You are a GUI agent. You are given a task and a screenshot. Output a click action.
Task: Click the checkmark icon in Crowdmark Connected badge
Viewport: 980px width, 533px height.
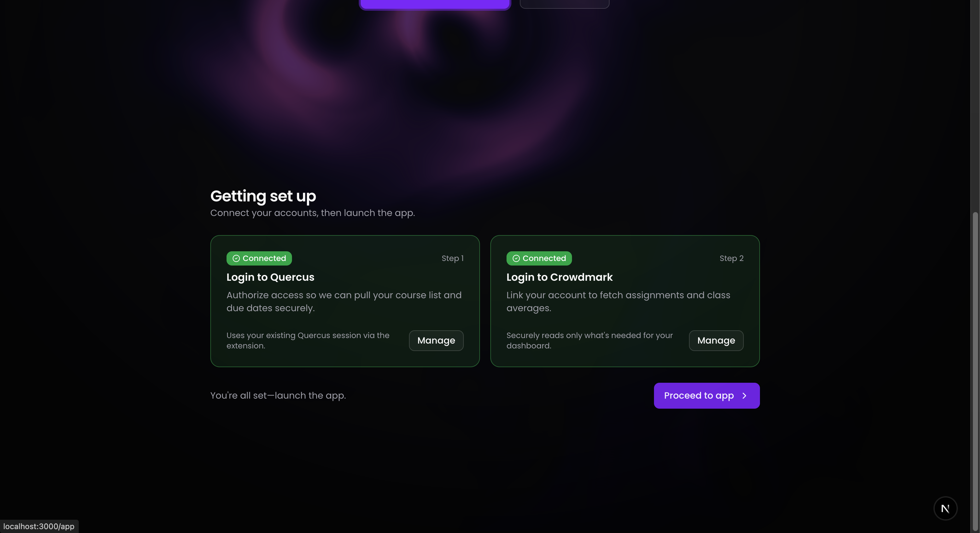pyautogui.click(x=516, y=258)
